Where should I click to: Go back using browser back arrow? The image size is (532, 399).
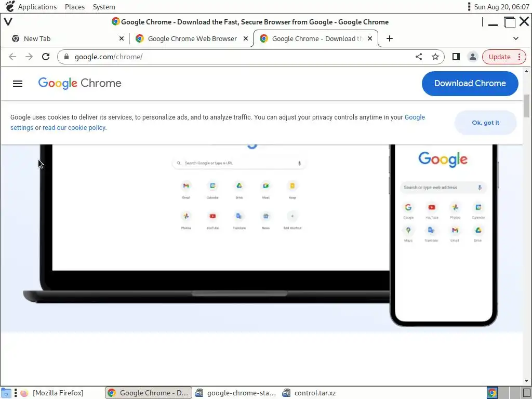tap(12, 57)
